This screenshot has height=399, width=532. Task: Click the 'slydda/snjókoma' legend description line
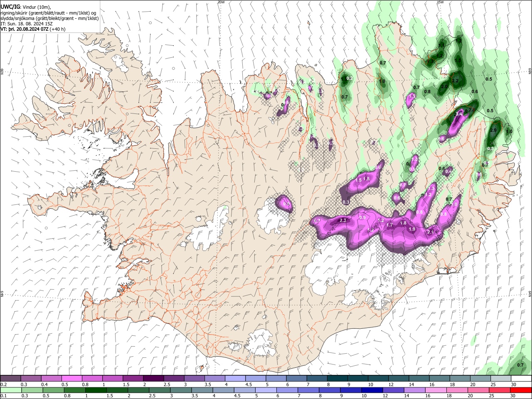click(49, 18)
